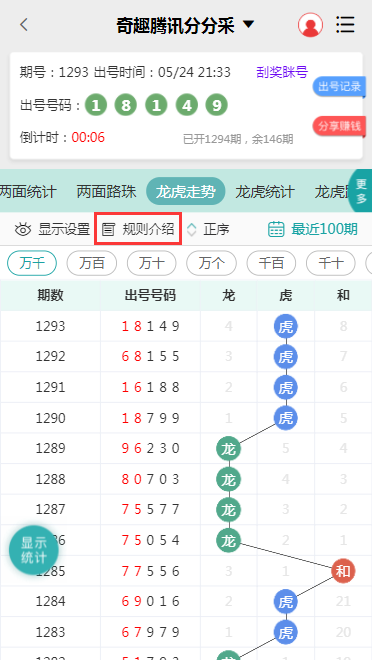Click drawn numbers 67979
This screenshot has height=660, width=372.
pos(151,633)
